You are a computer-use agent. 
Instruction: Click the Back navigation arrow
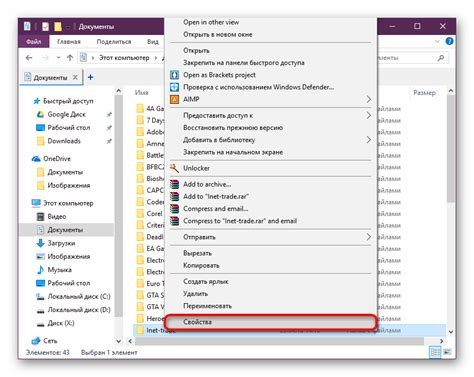pyautogui.click(x=29, y=58)
